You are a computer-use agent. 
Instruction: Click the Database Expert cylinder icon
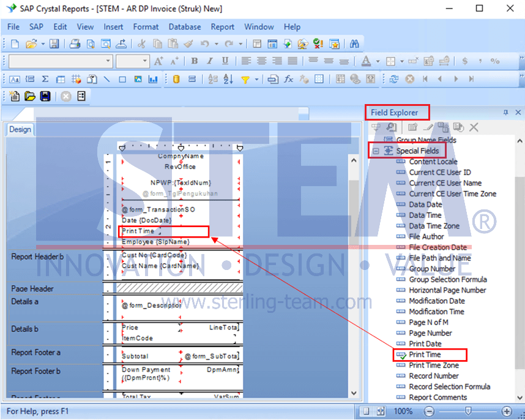176,80
